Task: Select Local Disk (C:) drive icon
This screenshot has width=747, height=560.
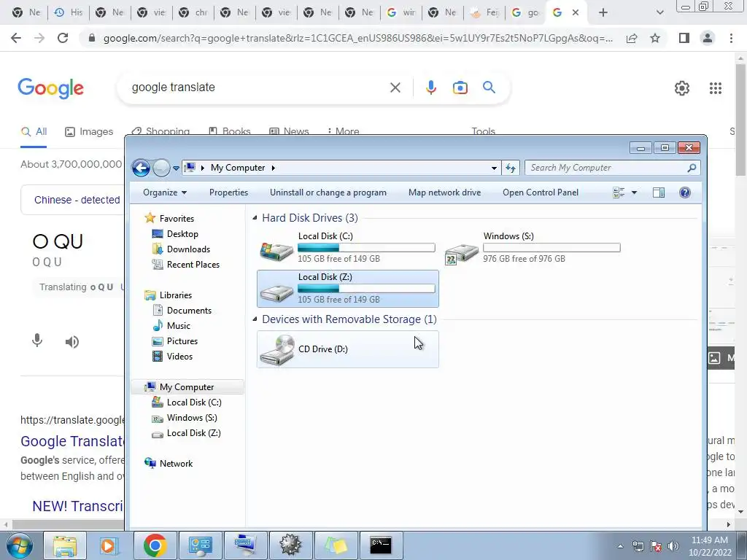Action: tap(276, 250)
